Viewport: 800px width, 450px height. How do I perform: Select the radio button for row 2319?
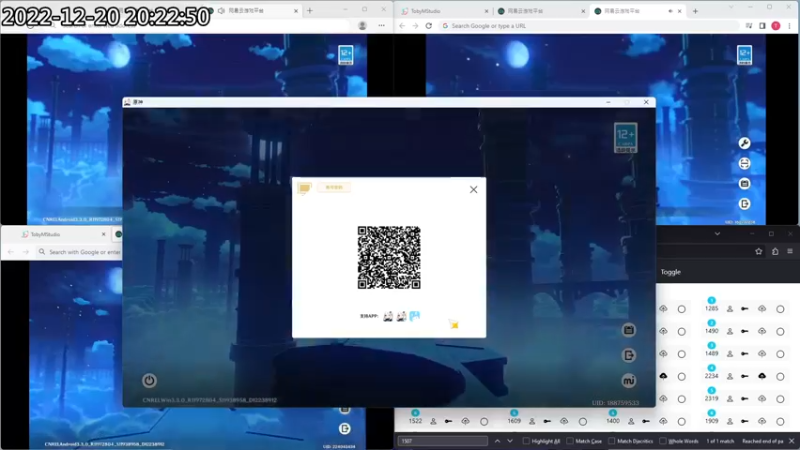780,399
